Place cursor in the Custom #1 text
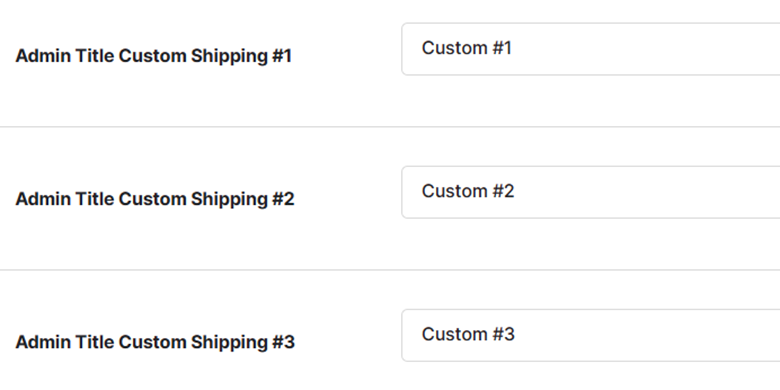The width and height of the screenshot is (780, 390). pos(467,48)
